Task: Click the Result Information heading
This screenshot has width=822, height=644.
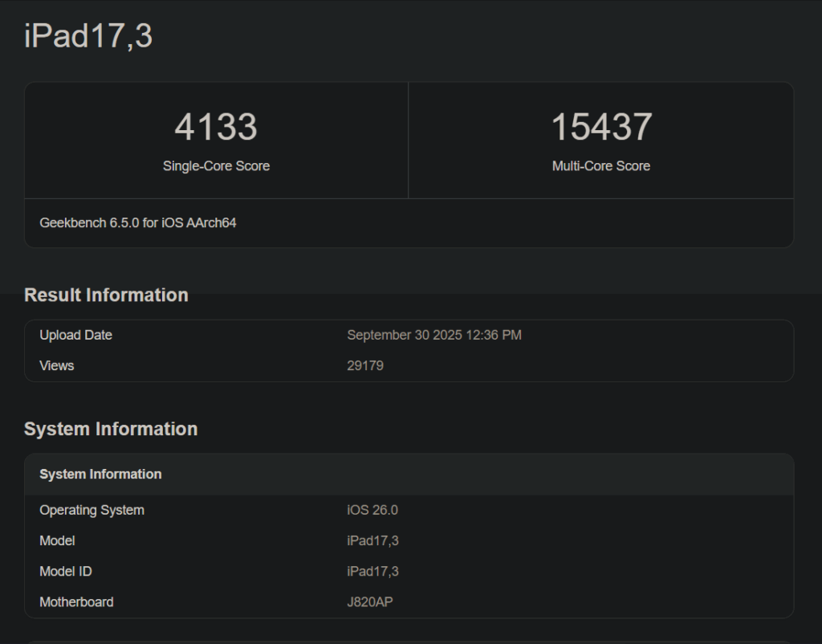Action: [106, 295]
